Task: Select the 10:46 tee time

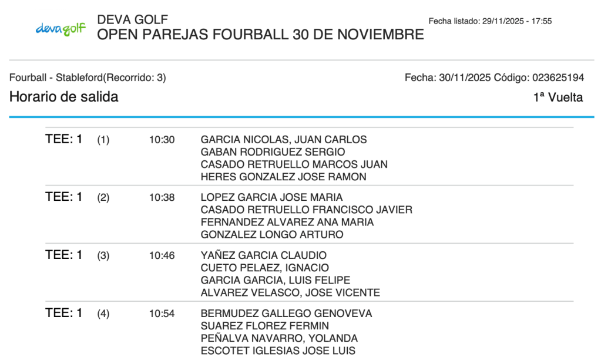Action: (x=162, y=255)
